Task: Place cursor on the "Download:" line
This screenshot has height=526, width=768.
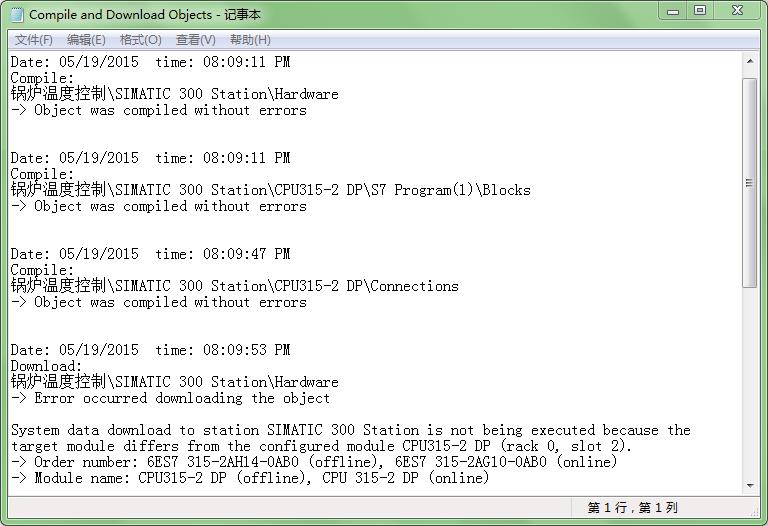Action: (47, 366)
